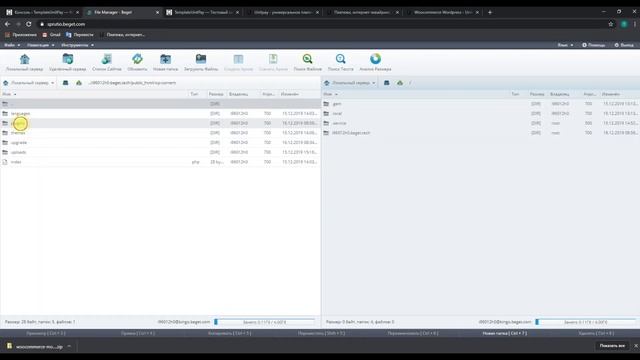Screen dimensions: 640x360
Task: Click the browser reload icon
Action: pos(29,24)
